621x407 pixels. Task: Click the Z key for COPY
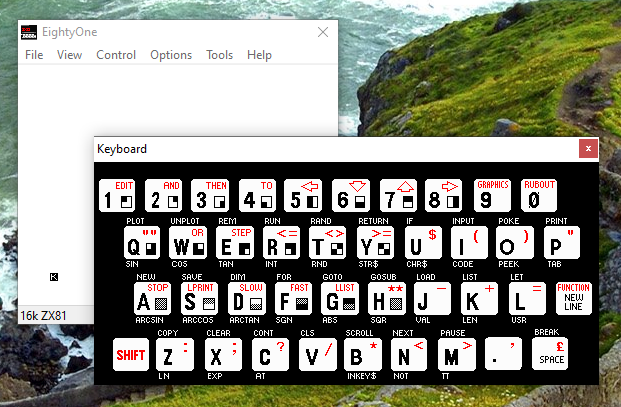click(x=175, y=354)
